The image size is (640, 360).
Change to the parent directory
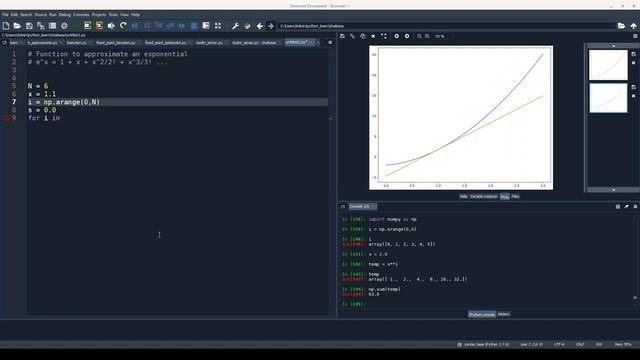click(633, 26)
